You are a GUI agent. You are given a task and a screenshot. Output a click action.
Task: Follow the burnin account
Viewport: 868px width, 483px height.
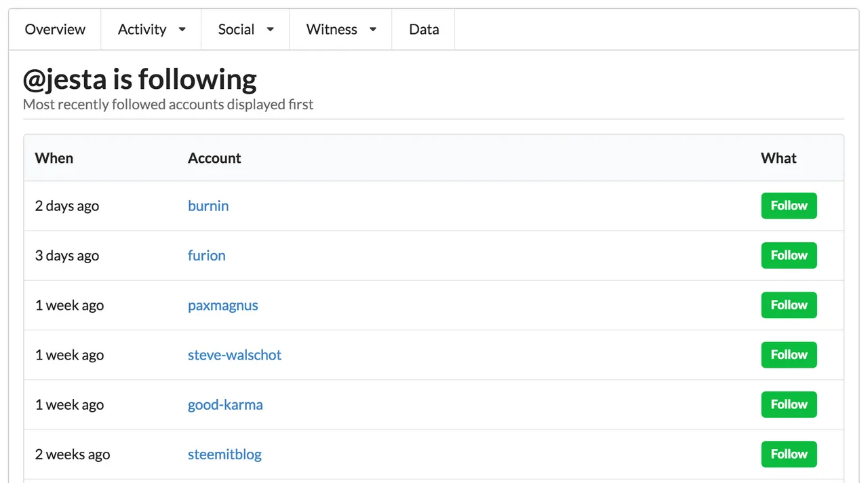789,206
